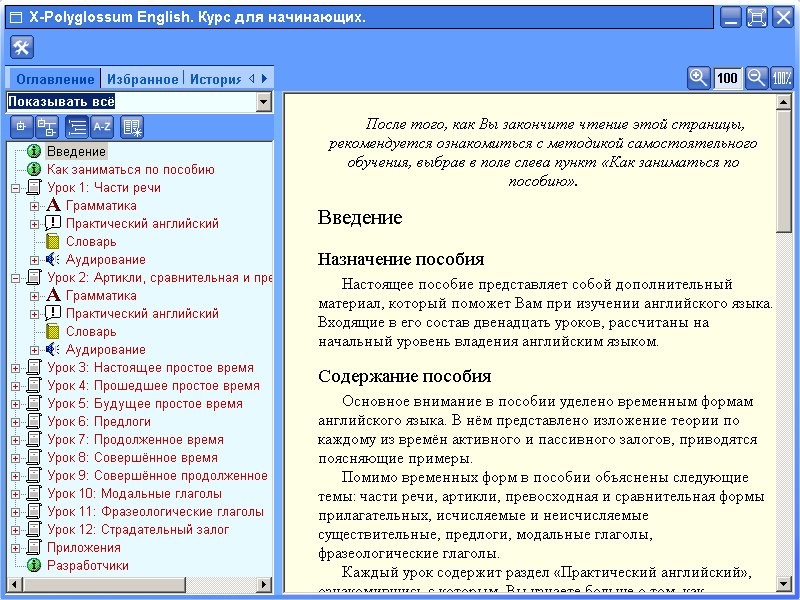Image resolution: width=800 pixels, height=600 pixels.
Task: Click the zoom in magnifier button
Action: [698, 78]
